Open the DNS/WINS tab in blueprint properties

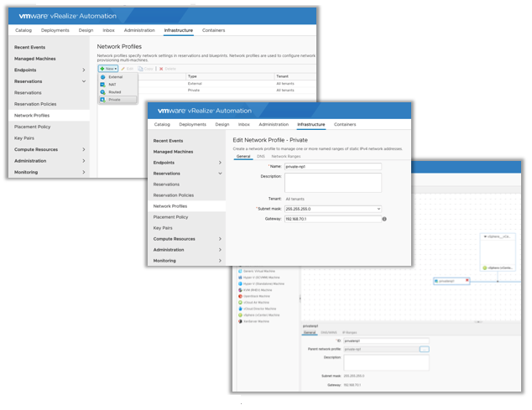tap(329, 333)
